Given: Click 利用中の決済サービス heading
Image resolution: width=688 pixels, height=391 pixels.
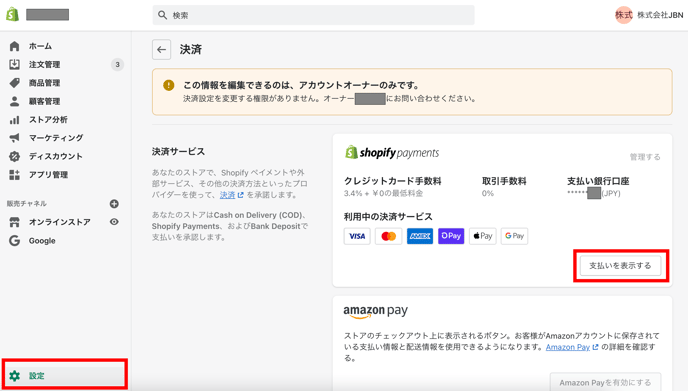Looking at the screenshot, I should (x=388, y=217).
